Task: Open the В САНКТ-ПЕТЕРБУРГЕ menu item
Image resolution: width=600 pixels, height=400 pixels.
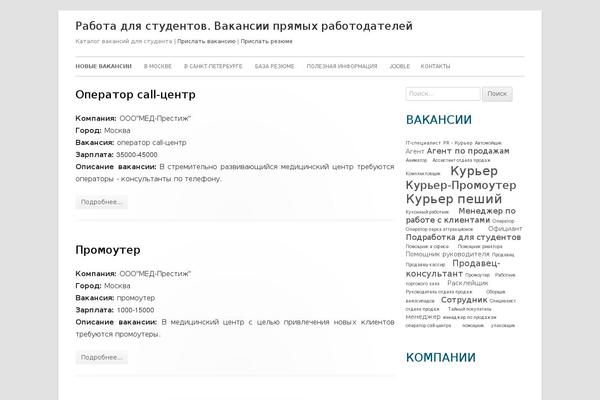Action: pos(213,66)
